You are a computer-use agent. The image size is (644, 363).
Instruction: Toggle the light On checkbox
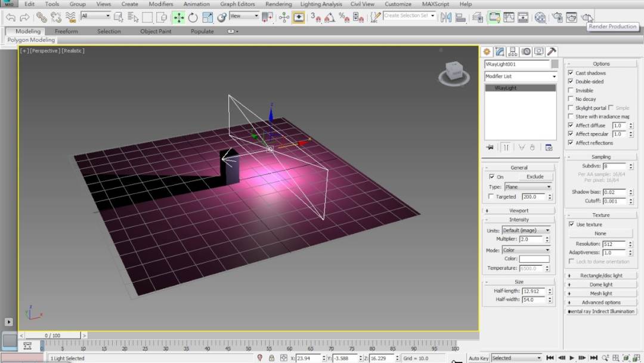[x=491, y=177]
